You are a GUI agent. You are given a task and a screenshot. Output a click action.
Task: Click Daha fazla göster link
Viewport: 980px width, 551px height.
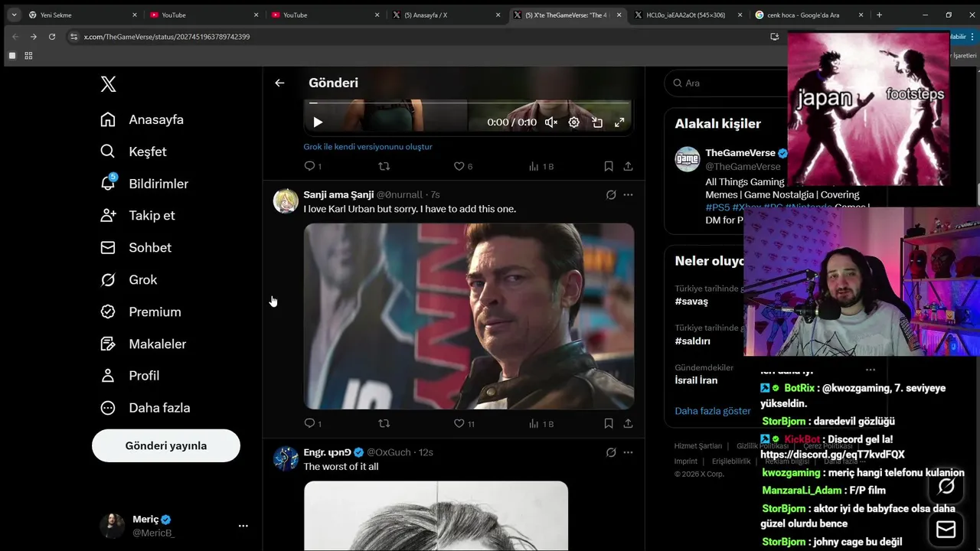pyautogui.click(x=713, y=411)
